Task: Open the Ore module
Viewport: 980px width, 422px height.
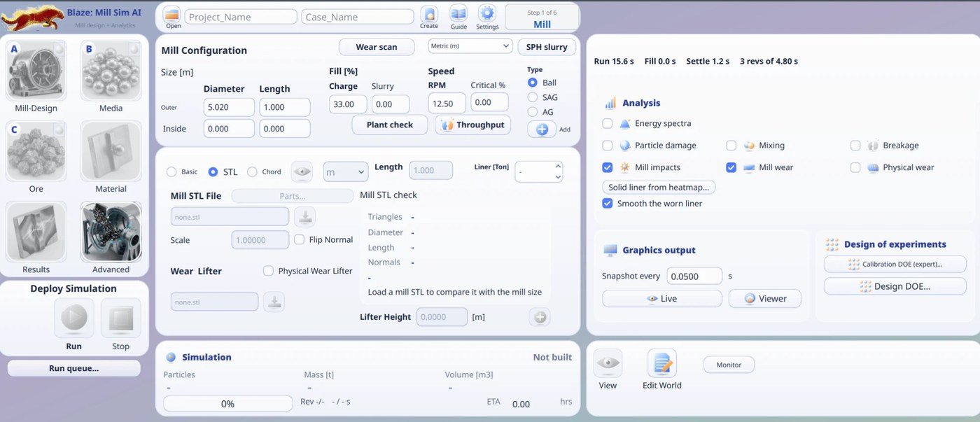Action: pos(36,152)
